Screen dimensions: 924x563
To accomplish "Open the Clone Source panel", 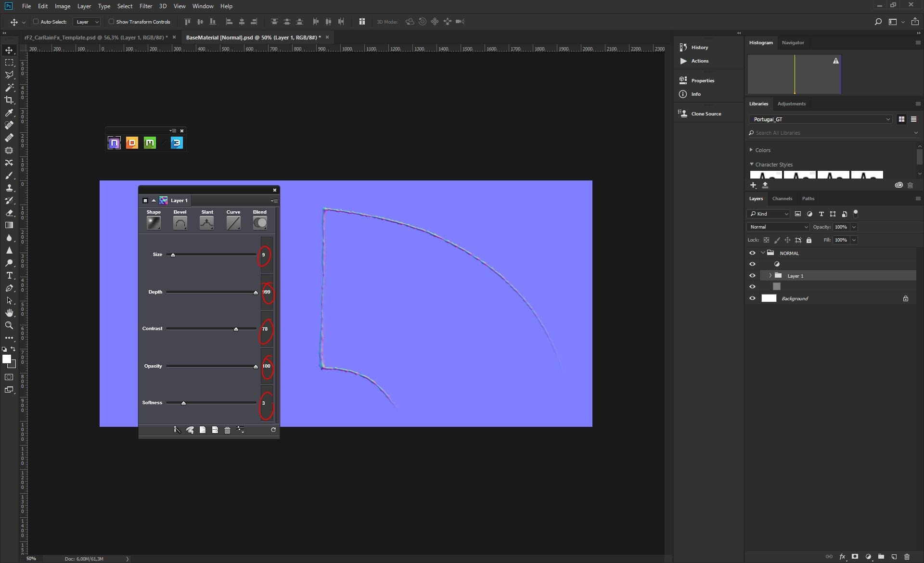I will tap(706, 114).
